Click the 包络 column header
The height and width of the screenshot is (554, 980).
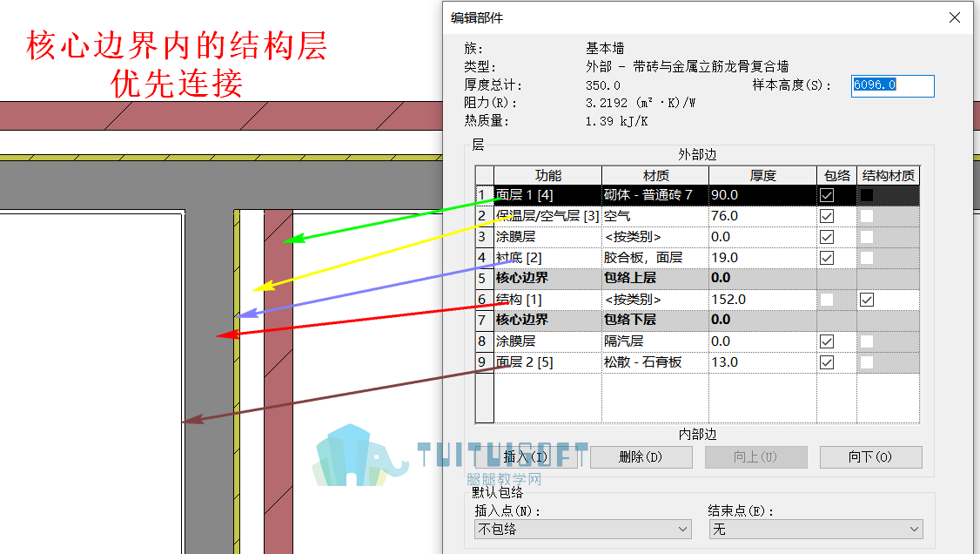pos(837,176)
